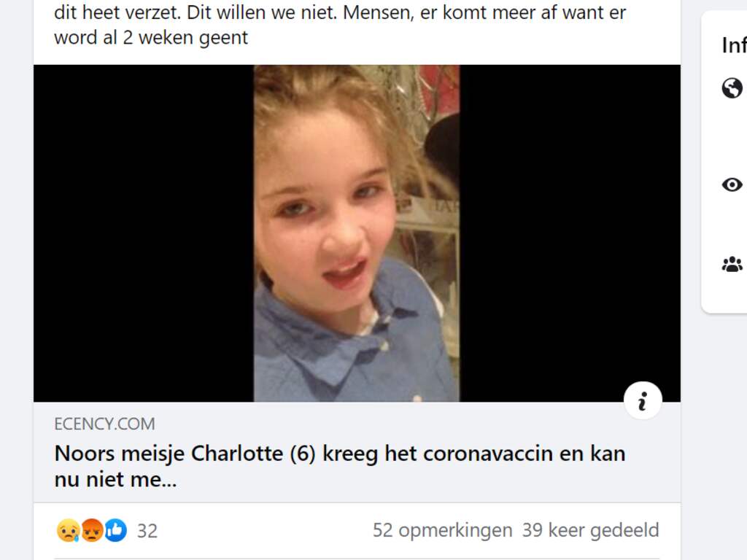Click the ECENCY.COM source domain
The height and width of the screenshot is (560, 747).
(104, 424)
